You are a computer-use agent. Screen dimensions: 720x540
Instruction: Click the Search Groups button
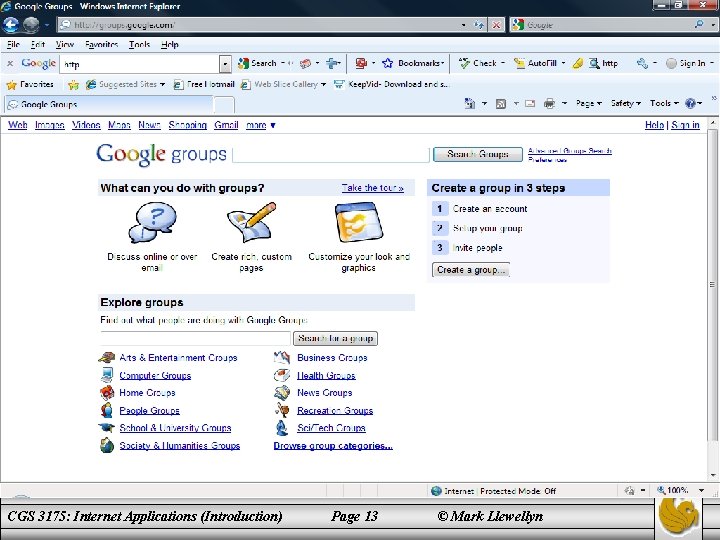tap(478, 154)
